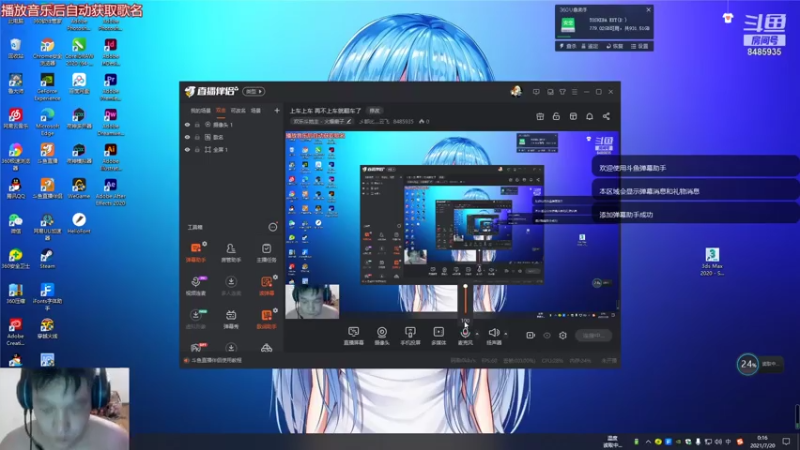Switch to the fourth scene tab

256,110
